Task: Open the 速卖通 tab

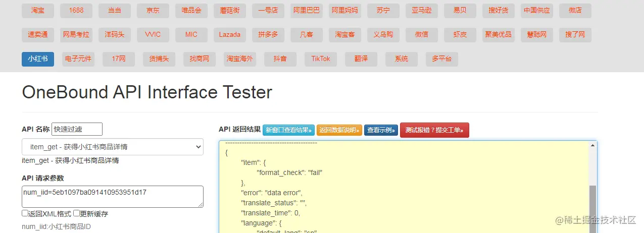Action: pos(38,35)
